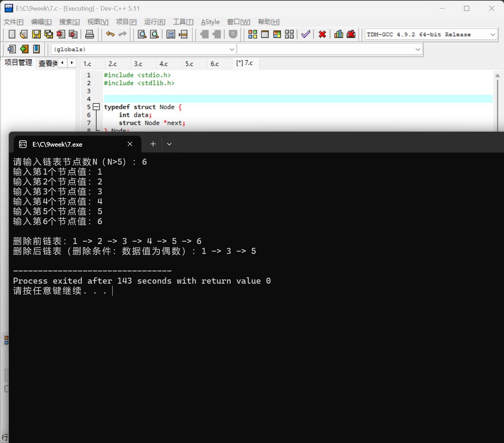Image resolution: width=504 pixels, height=443 pixels.
Task: Open the 运行[R] menu
Action: [x=155, y=22]
